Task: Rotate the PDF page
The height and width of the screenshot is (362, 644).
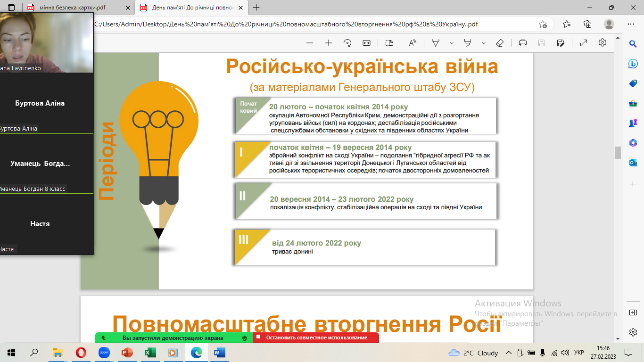Action: [x=347, y=43]
